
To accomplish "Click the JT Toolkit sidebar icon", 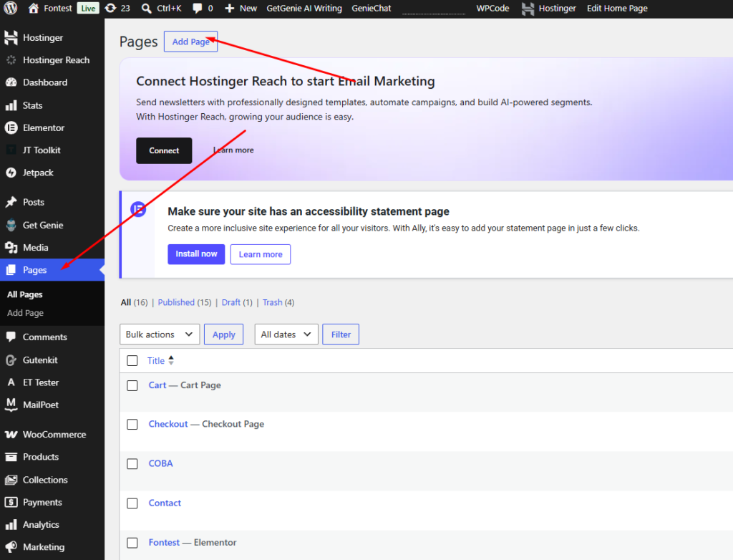I will click(11, 150).
